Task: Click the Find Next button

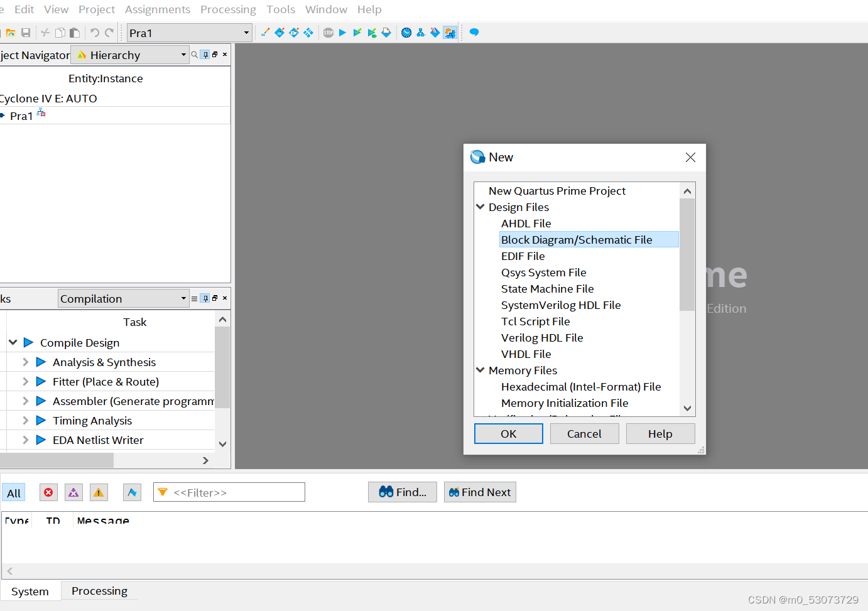Action: (x=480, y=492)
